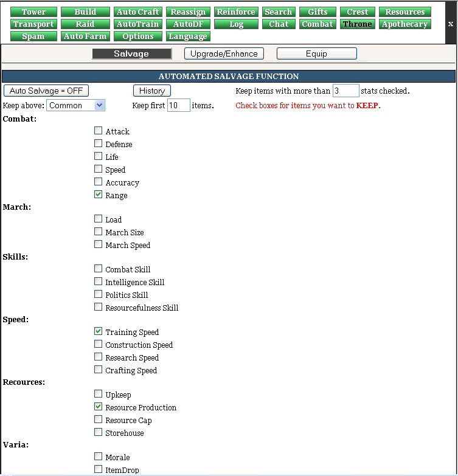Screen dimensions: 458x476
Task: Check the March Speed checkbox
Action: 98,244
